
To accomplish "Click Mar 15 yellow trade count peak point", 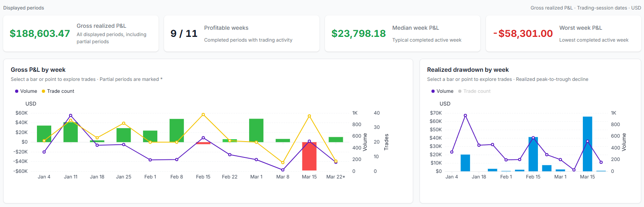I will coord(309,116).
